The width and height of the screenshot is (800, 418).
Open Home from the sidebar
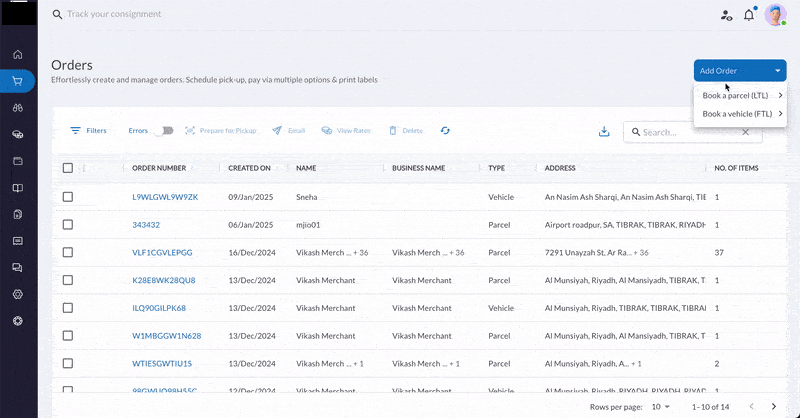[18, 54]
